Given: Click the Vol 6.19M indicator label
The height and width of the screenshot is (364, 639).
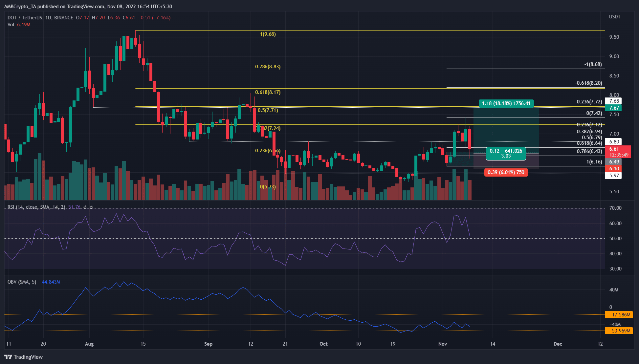Looking at the screenshot, I should point(19,25).
